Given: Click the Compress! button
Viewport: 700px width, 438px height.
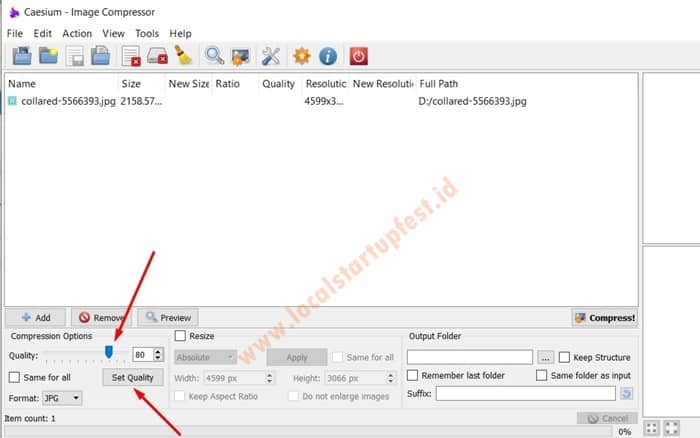Looking at the screenshot, I should [x=604, y=317].
